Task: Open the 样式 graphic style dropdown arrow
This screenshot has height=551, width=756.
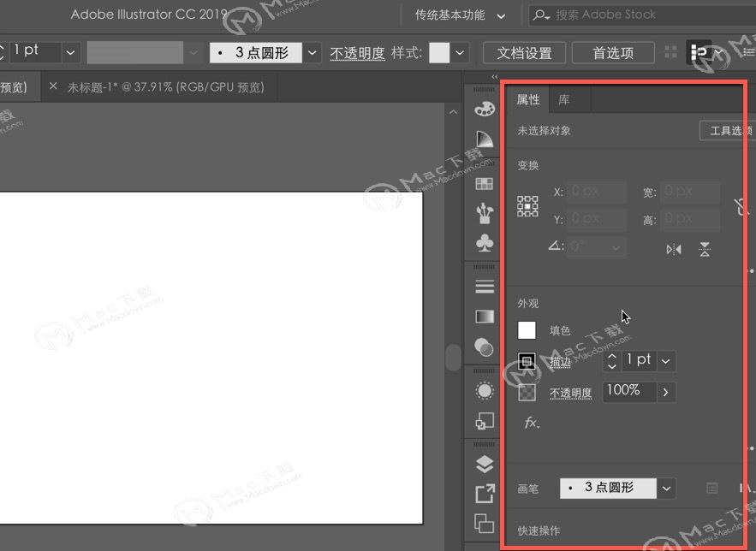Action: point(460,52)
